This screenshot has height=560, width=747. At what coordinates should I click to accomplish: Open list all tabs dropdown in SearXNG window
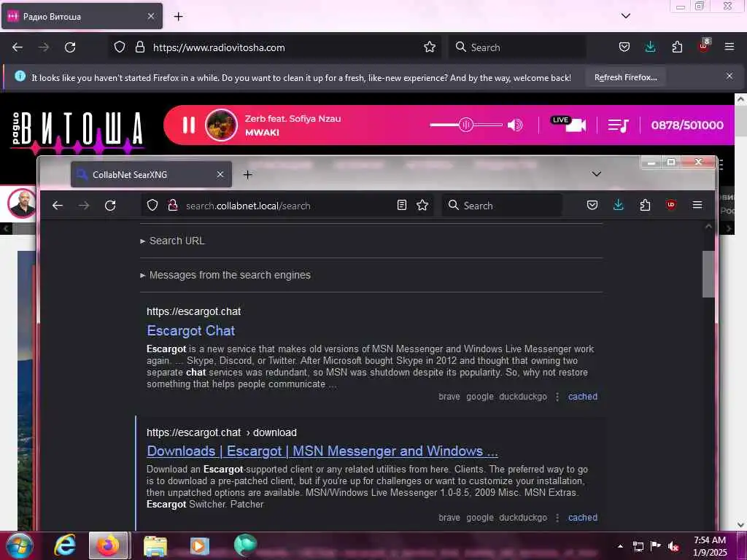[x=596, y=174]
